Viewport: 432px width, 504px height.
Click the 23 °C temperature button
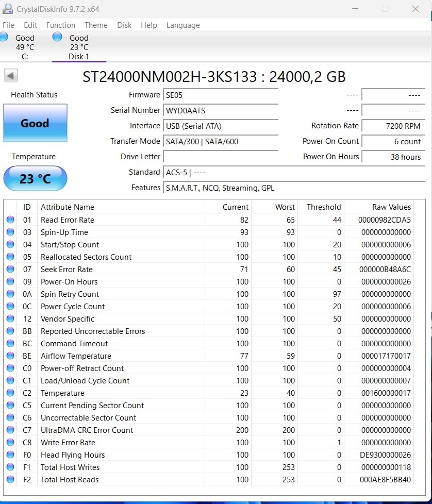(x=35, y=178)
